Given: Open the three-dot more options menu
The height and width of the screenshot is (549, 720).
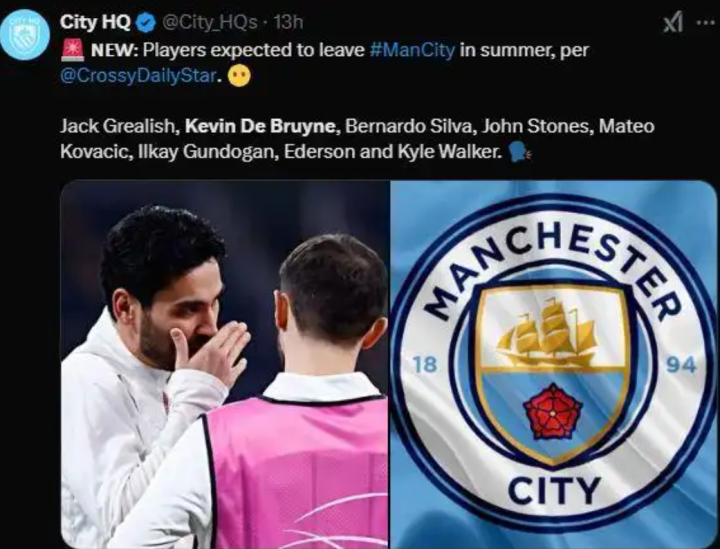Looking at the screenshot, I should click(706, 22).
